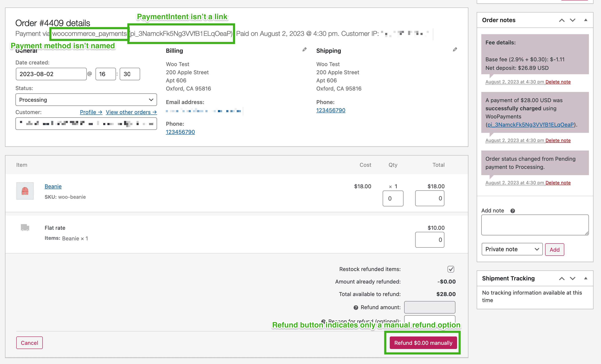Viewport: 601px width, 364px height.
Task: Open help tooltip next to Refund amount
Action: point(356,307)
